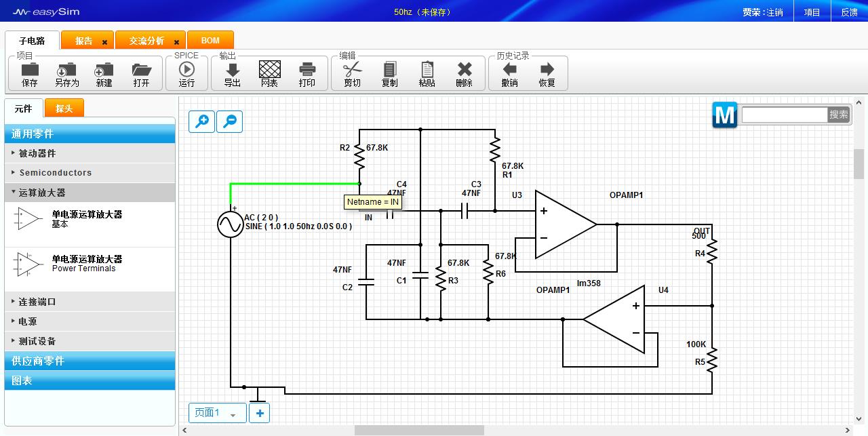868x436 pixels.
Task: Click the Mouser M logo icon
Action: tap(724, 115)
